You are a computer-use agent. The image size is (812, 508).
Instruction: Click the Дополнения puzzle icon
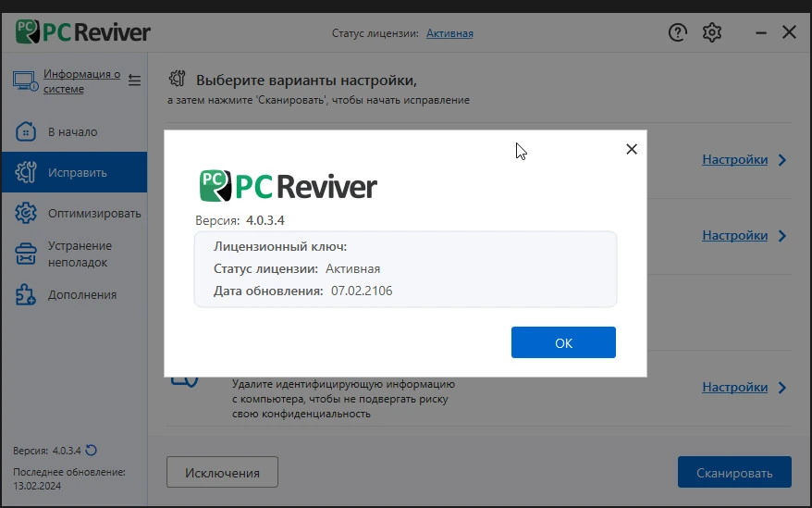click(x=26, y=294)
